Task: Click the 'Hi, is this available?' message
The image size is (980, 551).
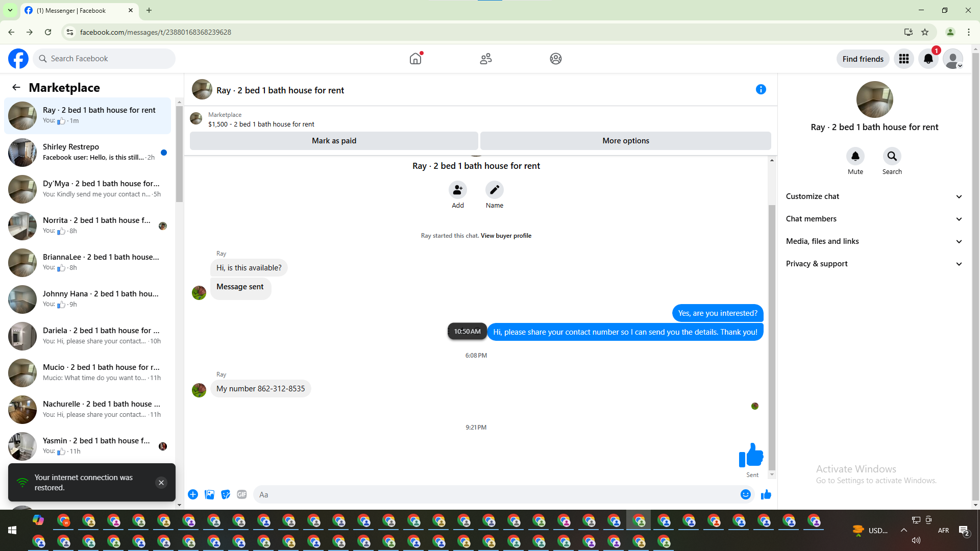Action: click(249, 268)
